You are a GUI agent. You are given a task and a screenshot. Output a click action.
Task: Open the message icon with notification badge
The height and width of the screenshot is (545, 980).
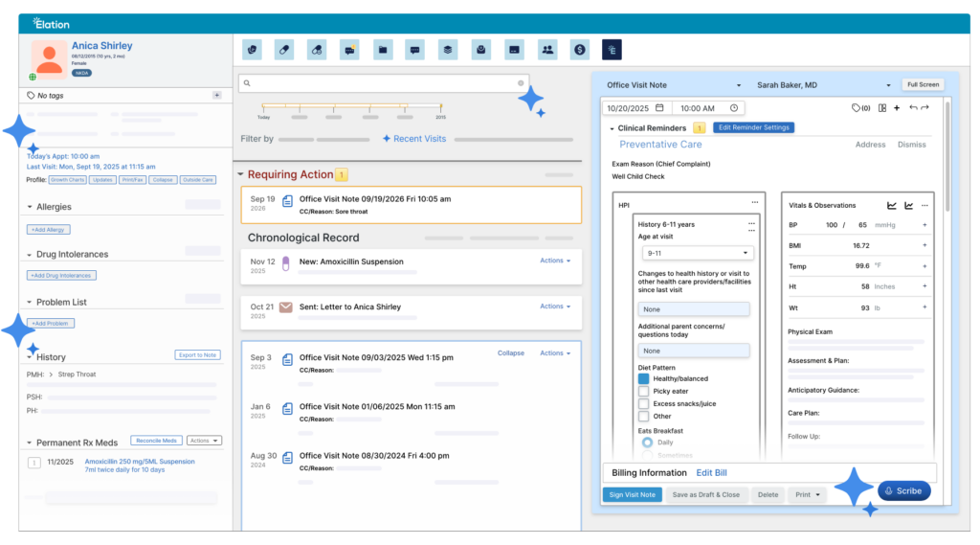coord(350,50)
